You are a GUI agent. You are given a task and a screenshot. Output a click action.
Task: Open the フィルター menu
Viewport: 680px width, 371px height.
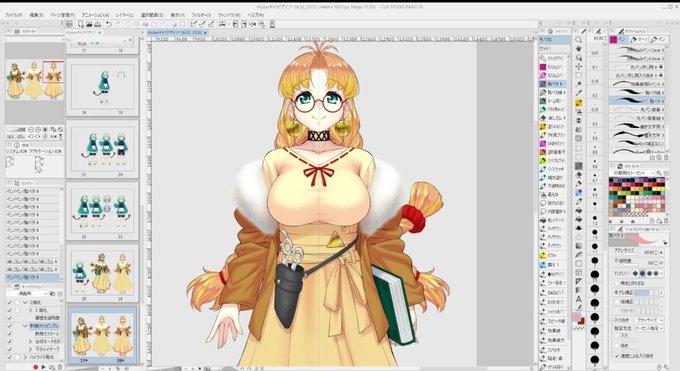[x=201, y=15]
